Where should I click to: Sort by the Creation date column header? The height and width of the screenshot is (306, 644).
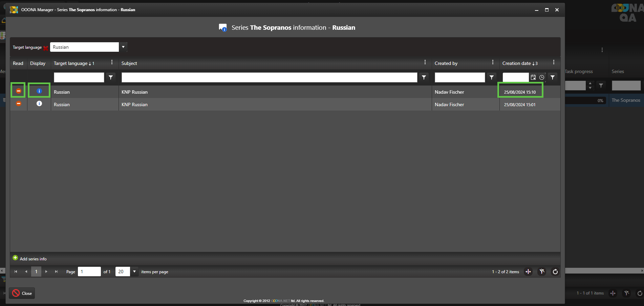pyautogui.click(x=516, y=63)
